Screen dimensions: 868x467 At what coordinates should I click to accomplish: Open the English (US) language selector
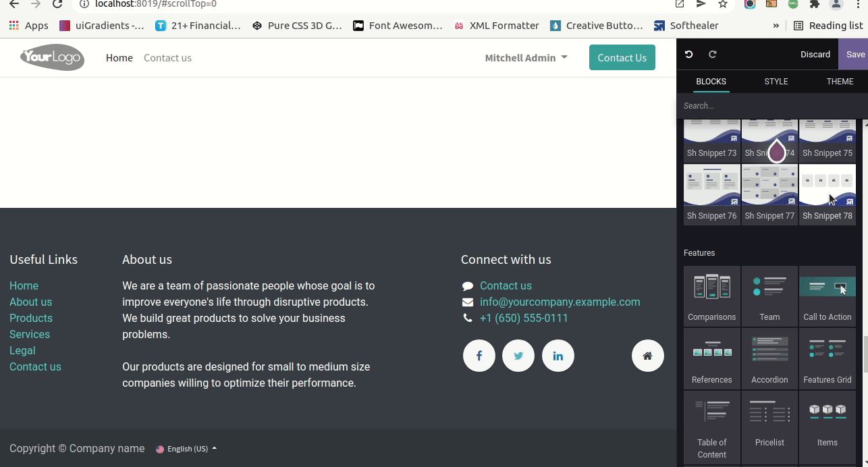pyautogui.click(x=186, y=449)
